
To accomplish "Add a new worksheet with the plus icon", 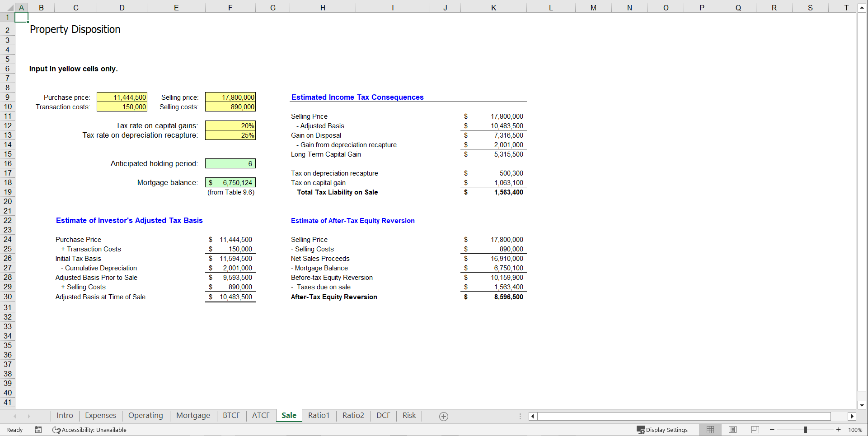I will tap(443, 416).
